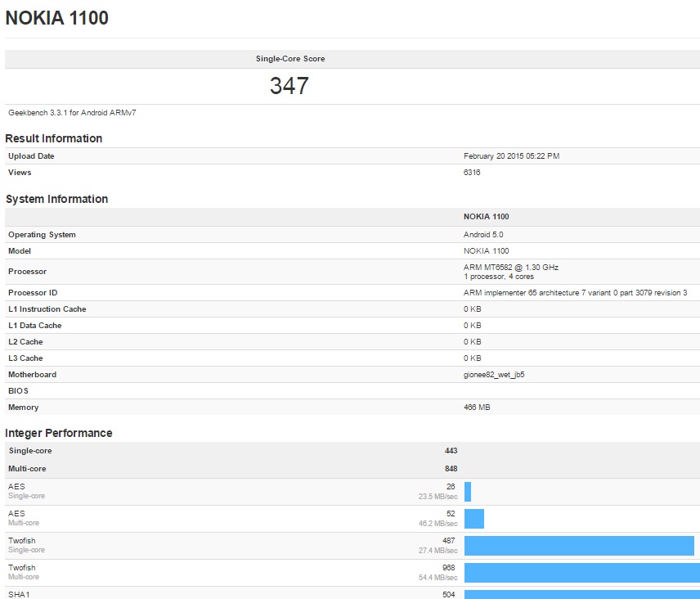
Task: Click the Operating System row label
Action: pos(42,235)
